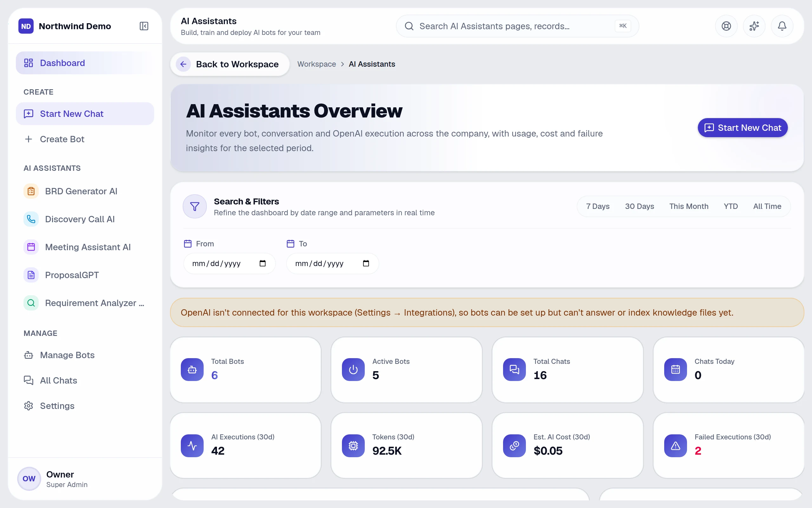Viewport: 812px width, 508px height.
Task: Click the Meeting Assistant AI calendar icon
Action: tap(31, 247)
